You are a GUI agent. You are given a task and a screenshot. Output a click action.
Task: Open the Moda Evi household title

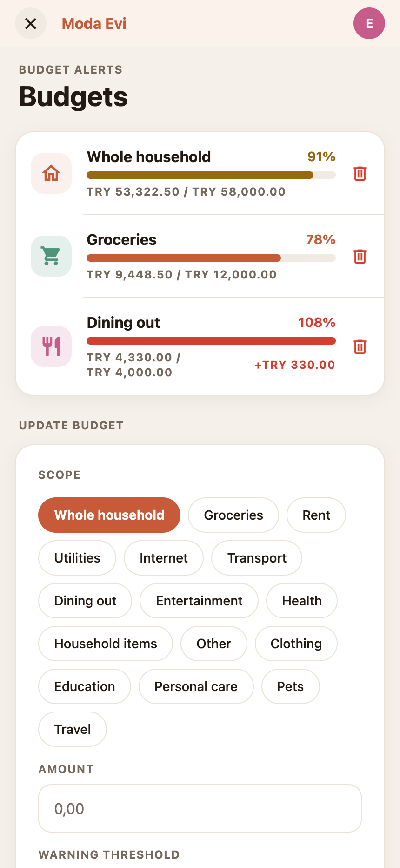pos(94,23)
